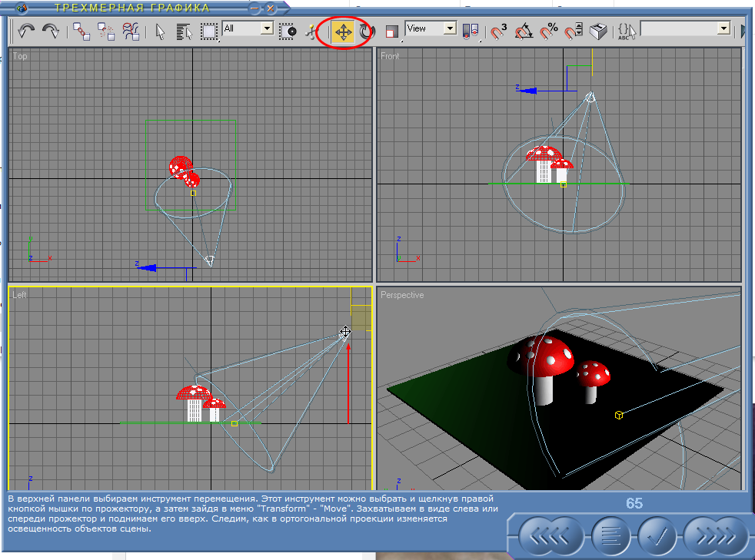Click the spotlight source in Left viewport

tap(344, 335)
